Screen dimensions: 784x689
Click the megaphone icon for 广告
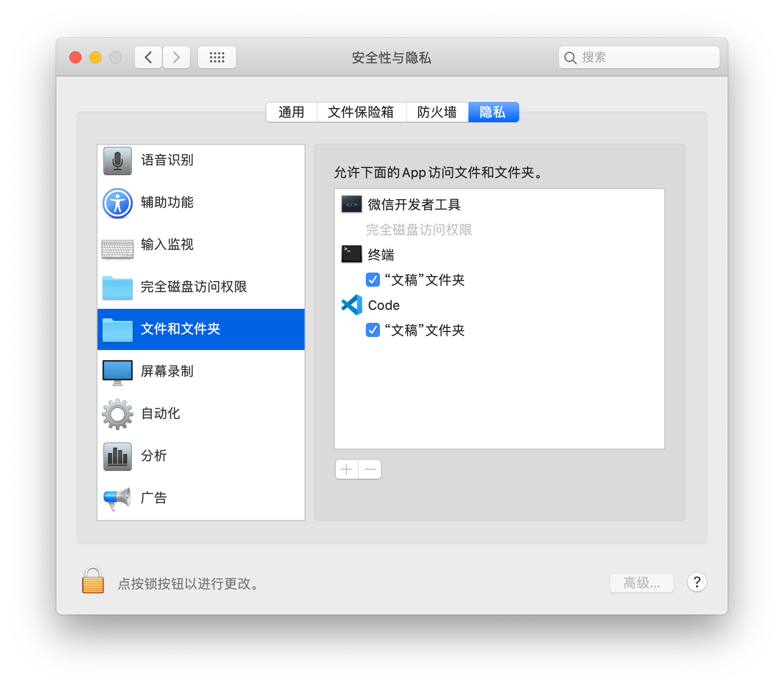(x=118, y=499)
